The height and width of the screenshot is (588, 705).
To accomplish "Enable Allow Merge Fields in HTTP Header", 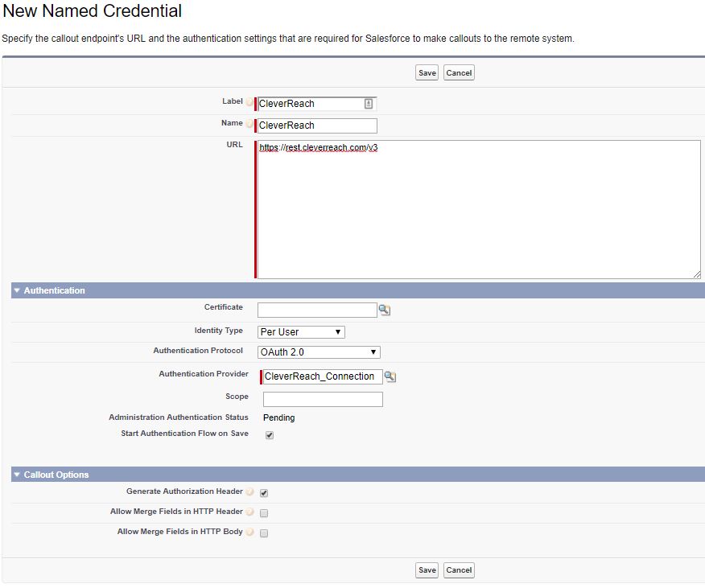I will pos(264,513).
